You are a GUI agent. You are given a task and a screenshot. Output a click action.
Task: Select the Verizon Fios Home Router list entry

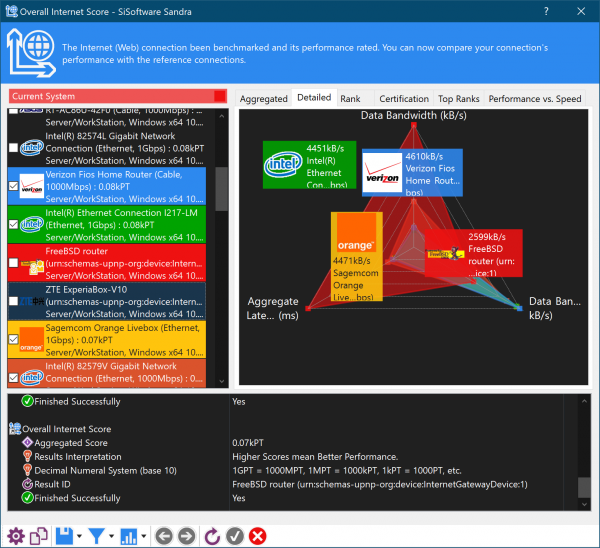coord(107,186)
